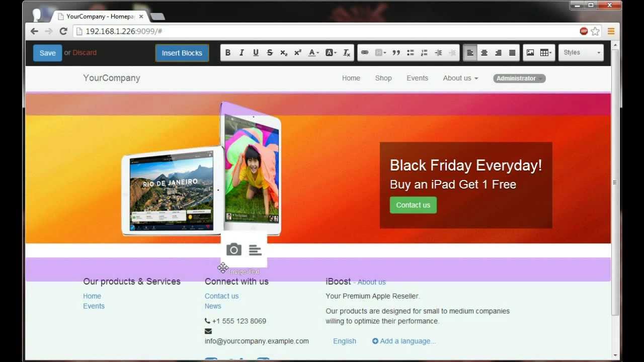Click the Discard link

tap(85, 53)
